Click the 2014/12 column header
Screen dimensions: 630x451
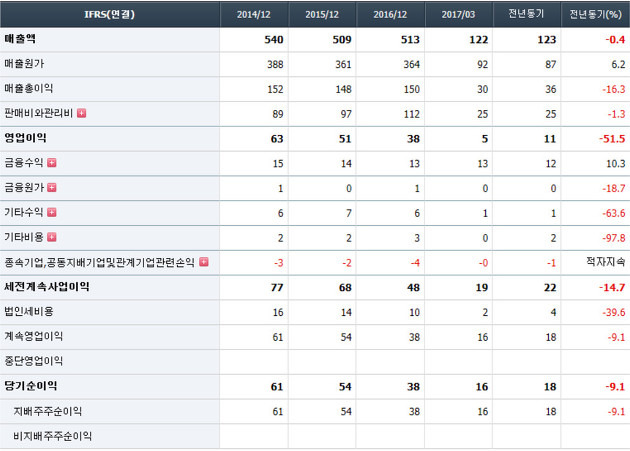(x=254, y=14)
